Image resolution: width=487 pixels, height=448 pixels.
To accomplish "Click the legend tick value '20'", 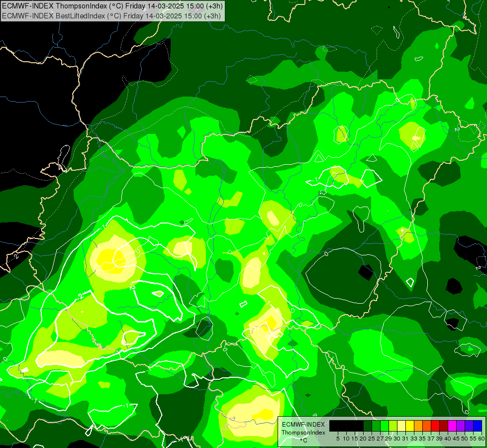I will [x=363, y=439].
